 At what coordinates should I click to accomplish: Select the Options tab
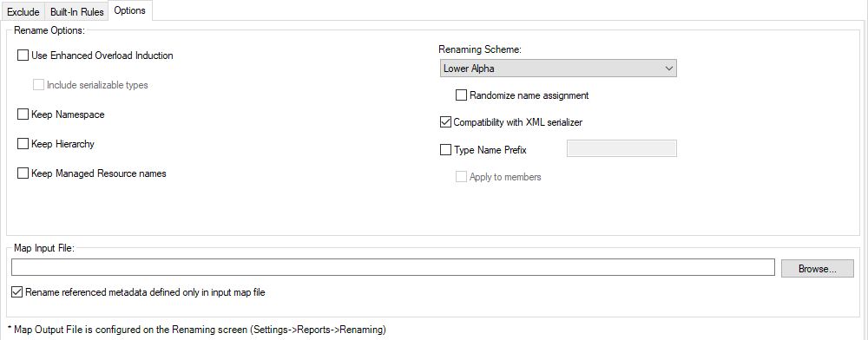coord(129,10)
